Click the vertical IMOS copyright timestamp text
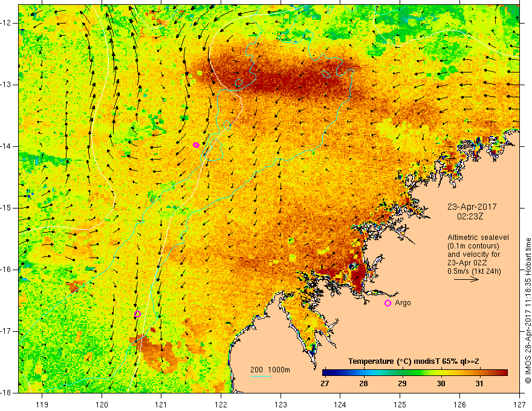532x411 pixels. [528, 311]
